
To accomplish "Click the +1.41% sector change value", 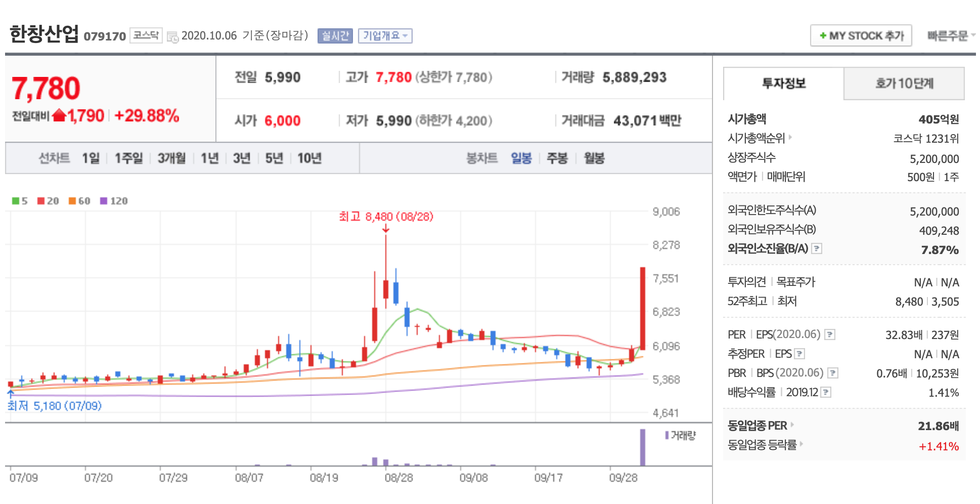I will pos(939,446).
